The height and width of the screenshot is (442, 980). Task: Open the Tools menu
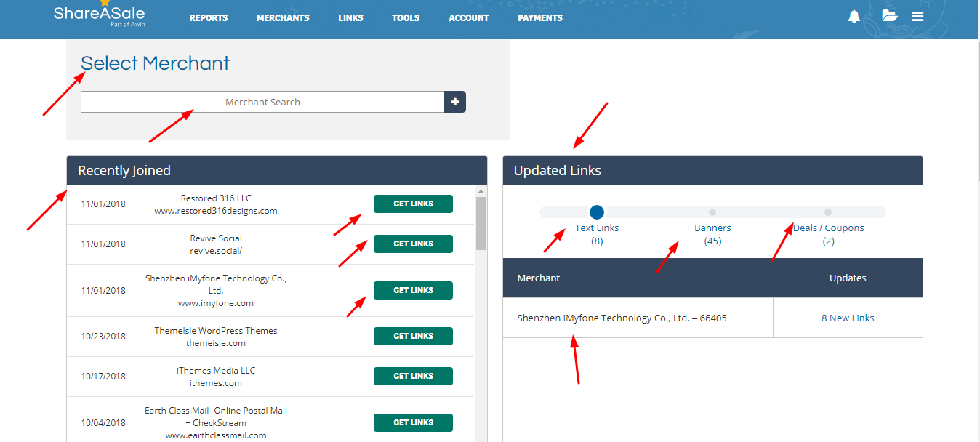pos(406,18)
